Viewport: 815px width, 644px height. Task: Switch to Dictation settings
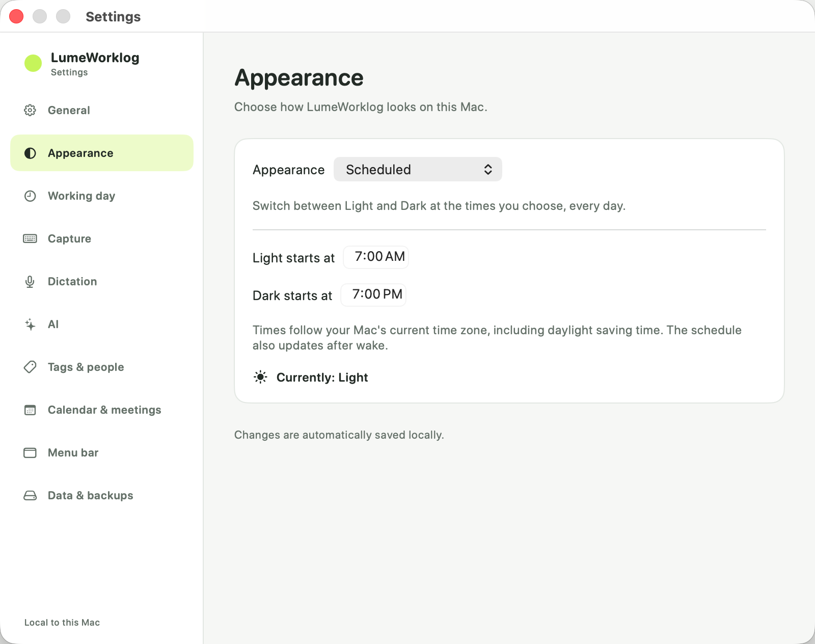[x=102, y=281]
